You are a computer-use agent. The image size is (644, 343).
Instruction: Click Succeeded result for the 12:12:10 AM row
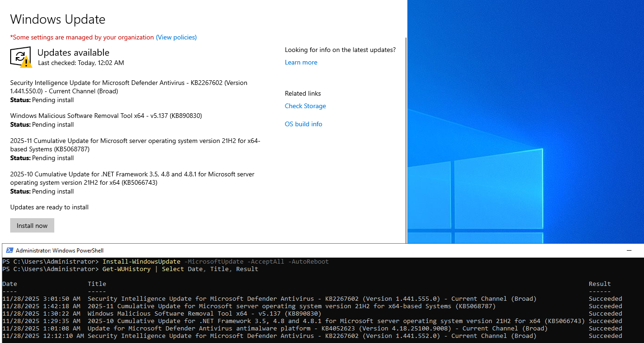(x=605, y=336)
